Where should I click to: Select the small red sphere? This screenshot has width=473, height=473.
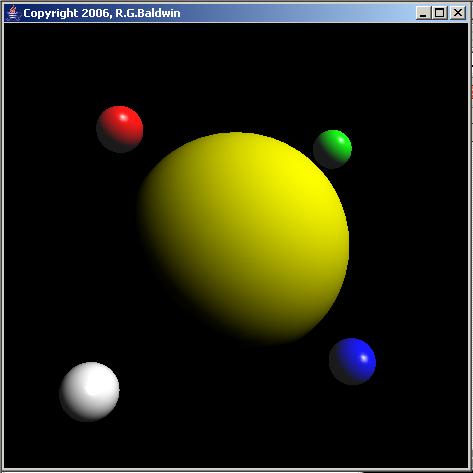click(120, 129)
